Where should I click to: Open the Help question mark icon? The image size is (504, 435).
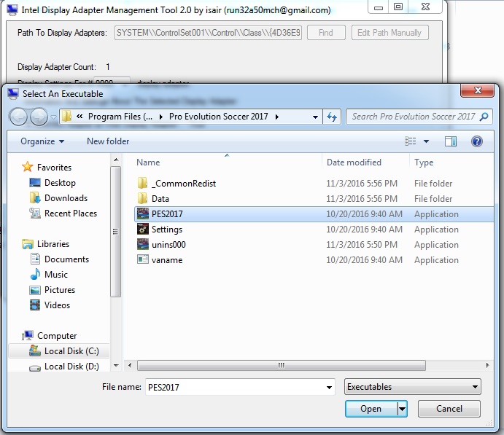(477, 141)
